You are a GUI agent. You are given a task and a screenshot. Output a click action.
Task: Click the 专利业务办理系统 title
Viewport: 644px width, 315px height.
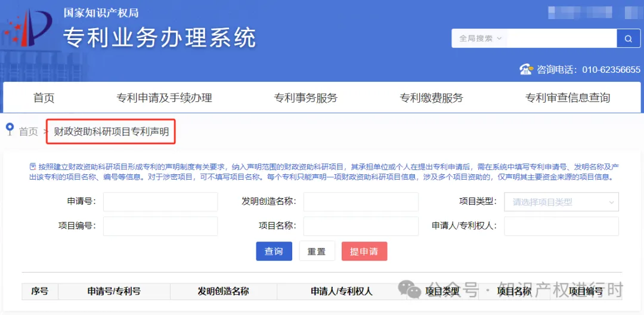(160, 38)
